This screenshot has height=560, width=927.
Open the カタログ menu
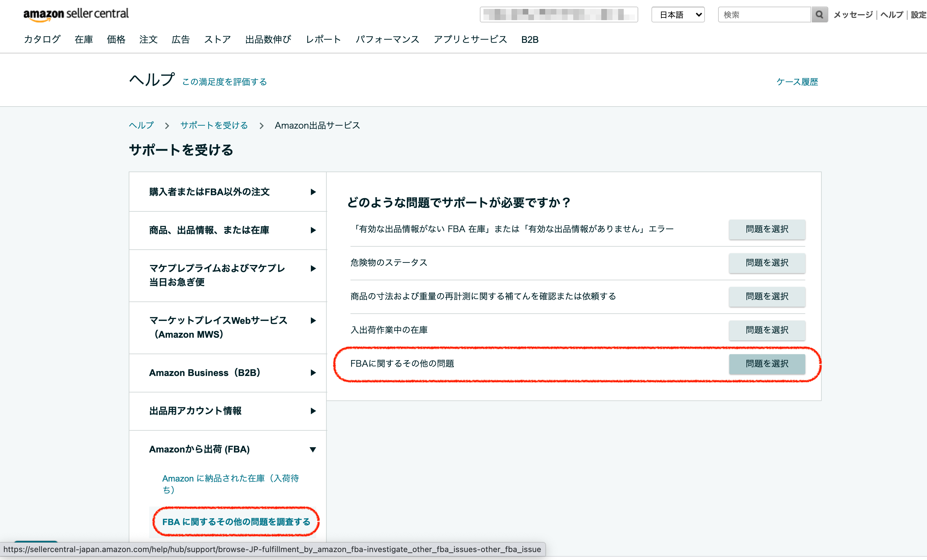[x=42, y=40]
